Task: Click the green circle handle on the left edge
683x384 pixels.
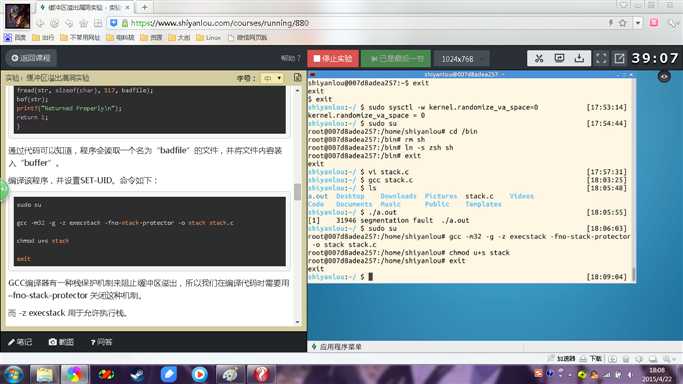Action: [x=3, y=190]
